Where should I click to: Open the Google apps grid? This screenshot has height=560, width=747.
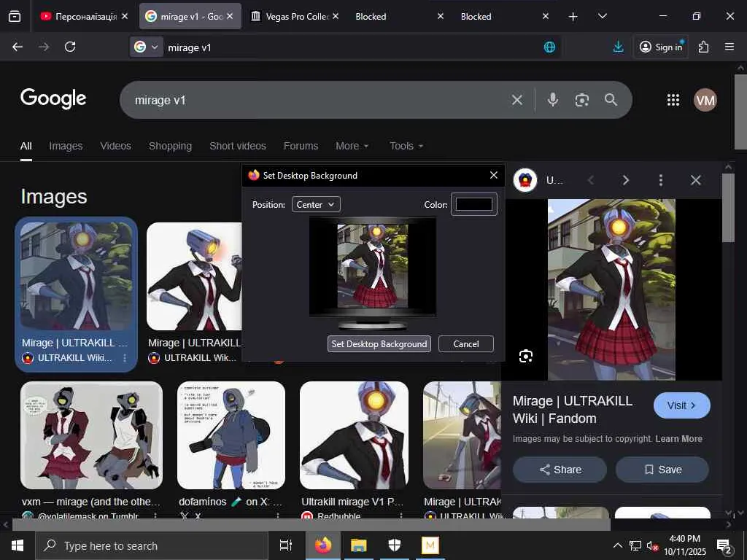coord(673,100)
